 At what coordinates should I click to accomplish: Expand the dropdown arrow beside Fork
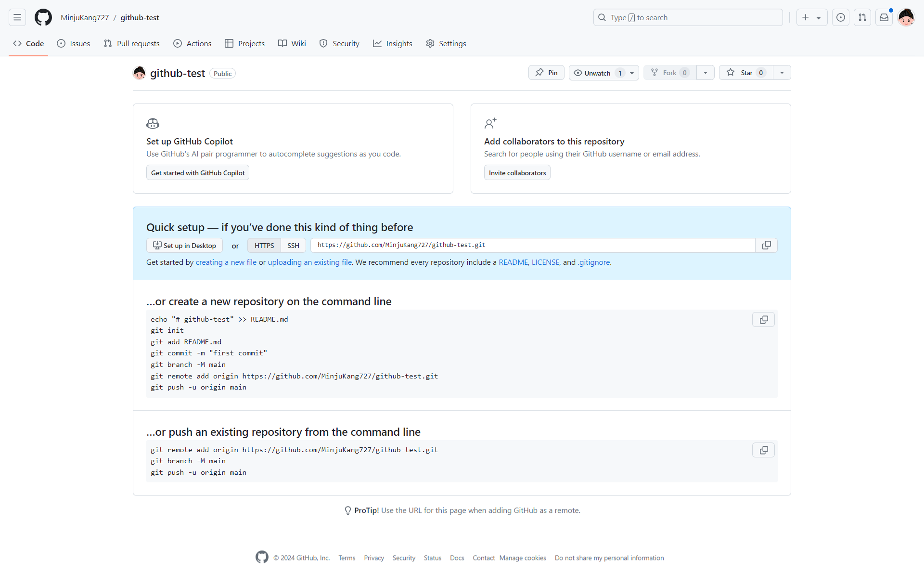[x=706, y=73]
